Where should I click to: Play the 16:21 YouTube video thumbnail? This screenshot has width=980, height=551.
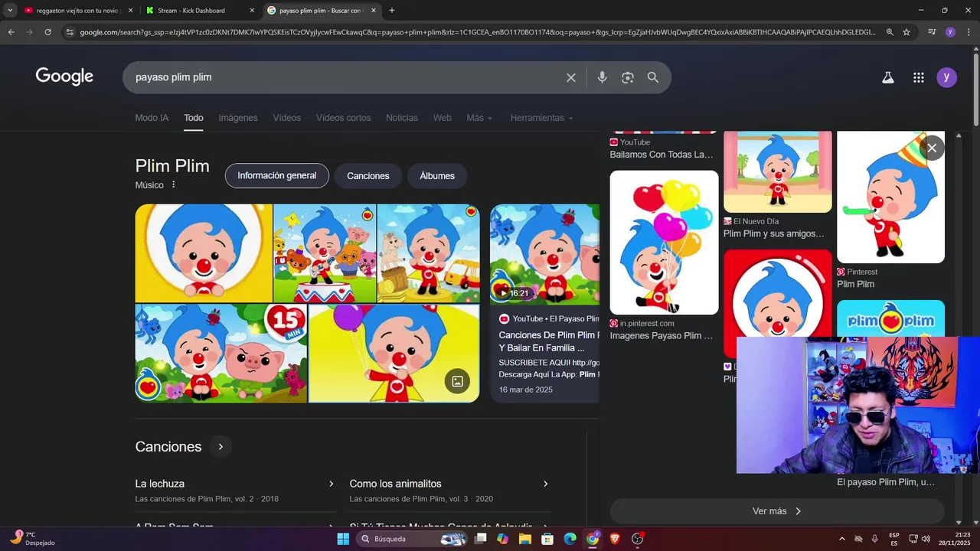click(544, 254)
